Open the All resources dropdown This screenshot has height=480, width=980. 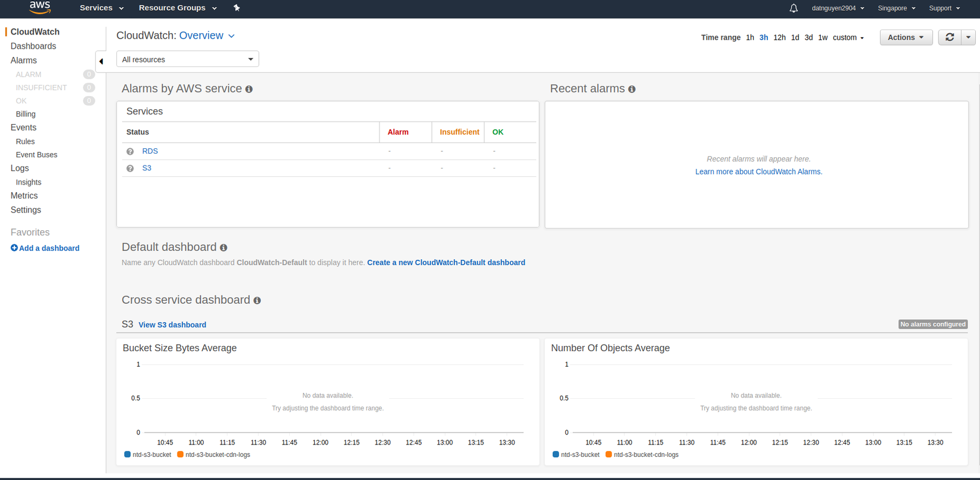click(x=188, y=59)
